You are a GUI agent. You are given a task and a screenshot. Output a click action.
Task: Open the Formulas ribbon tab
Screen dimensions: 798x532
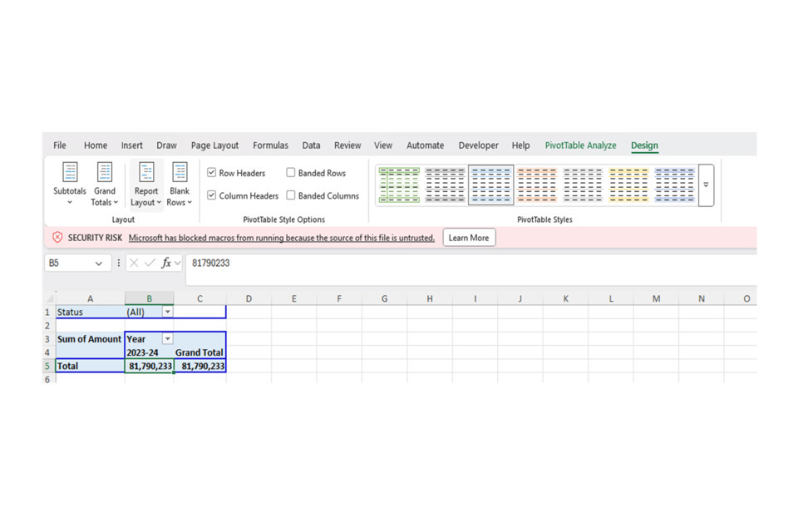point(270,145)
